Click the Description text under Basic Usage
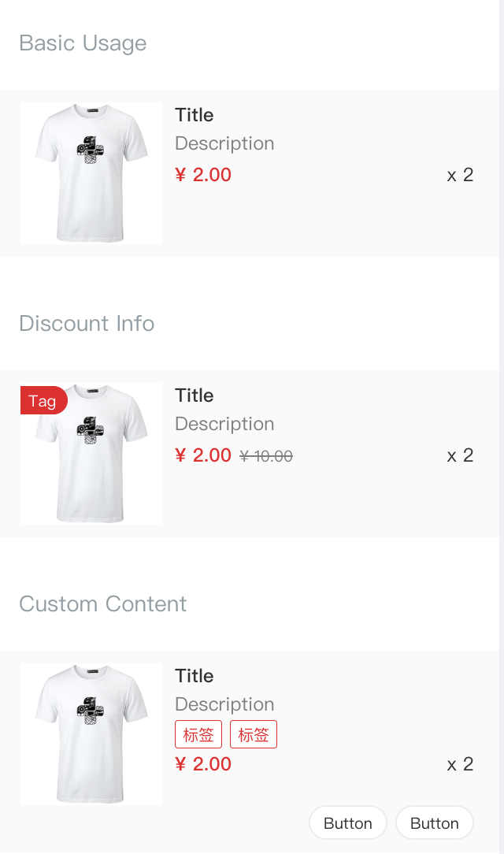 tap(224, 143)
